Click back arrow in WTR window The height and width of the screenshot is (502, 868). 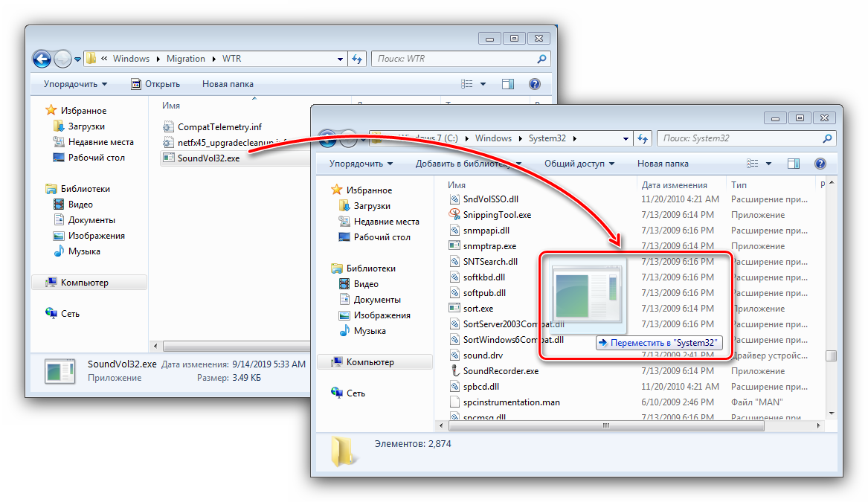pyautogui.click(x=42, y=59)
